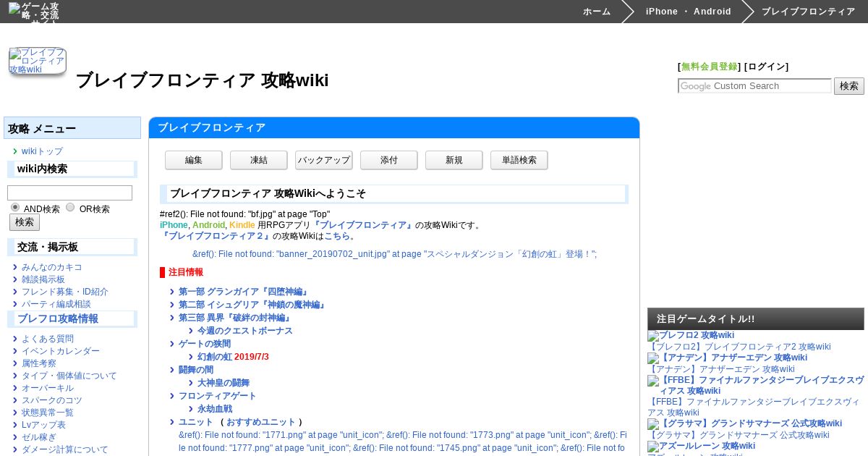Screen dimensions: 868x456
Task: Open 【ブレフロ2】ブレイブフロンティア2 攻略wiki text link
Action: (x=739, y=347)
